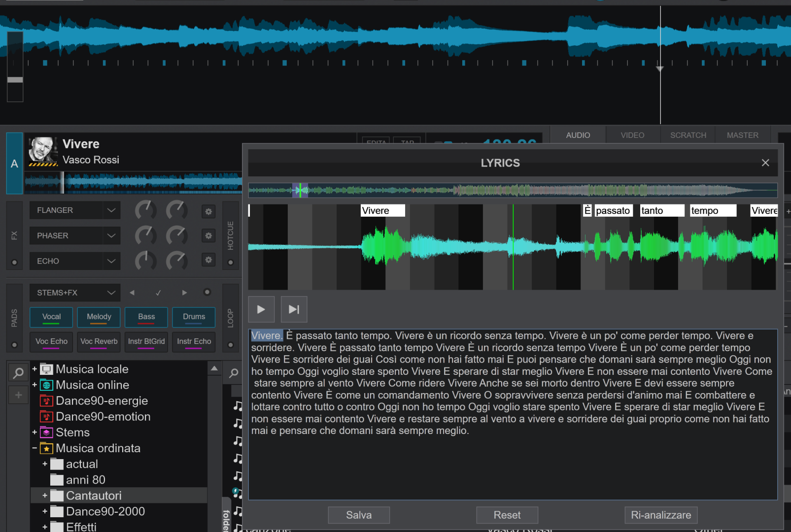The height and width of the screenshot is (532, 791).
Task: Toggle the Vocal stem pad
Action: tap(51, 317)
